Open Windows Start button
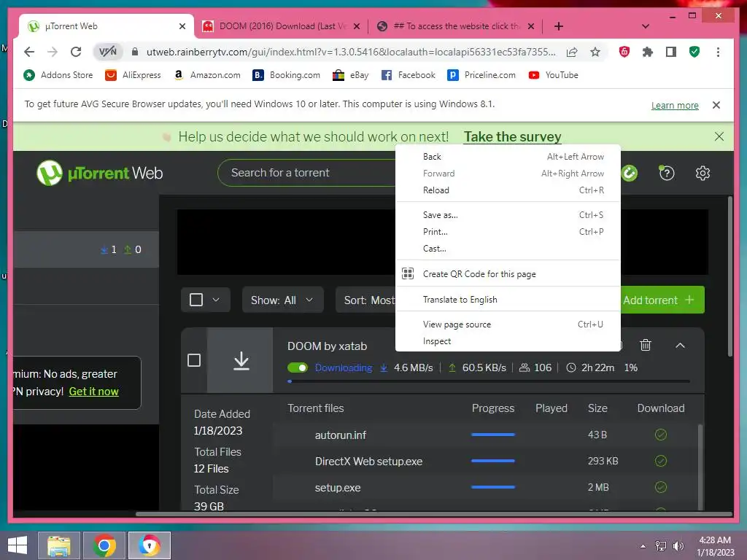 click(x=18, y=545)
